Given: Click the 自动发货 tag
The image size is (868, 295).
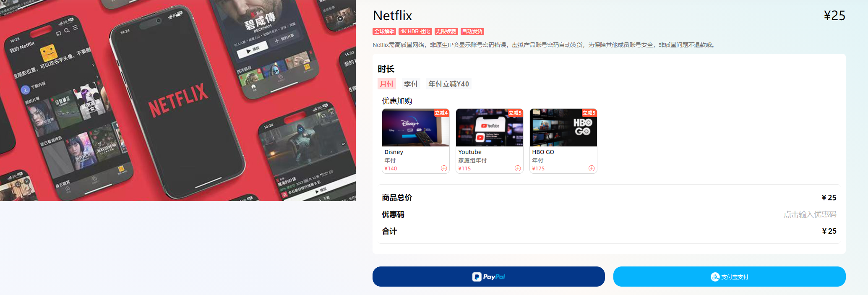Looking at the screenshot, I should point(472,31).
